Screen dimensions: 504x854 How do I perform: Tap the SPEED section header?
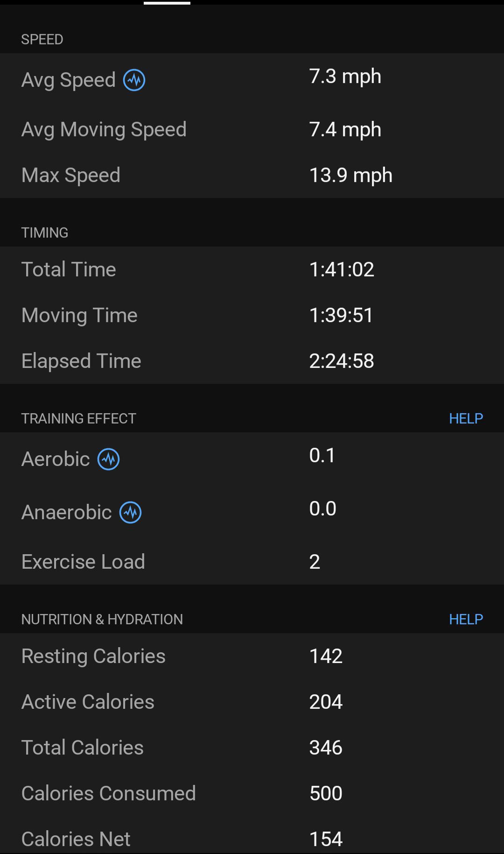point(42,39)
